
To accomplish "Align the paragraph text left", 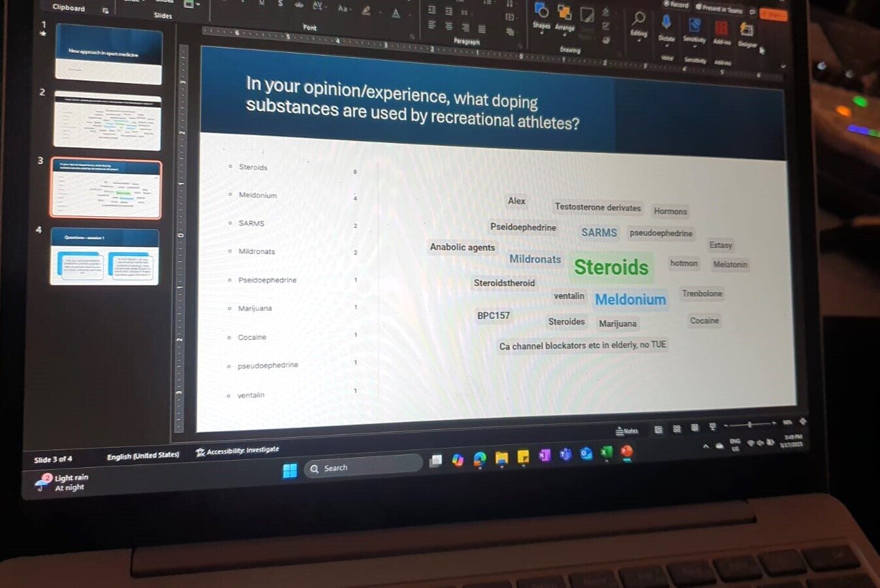I will (x=432, y=25).
